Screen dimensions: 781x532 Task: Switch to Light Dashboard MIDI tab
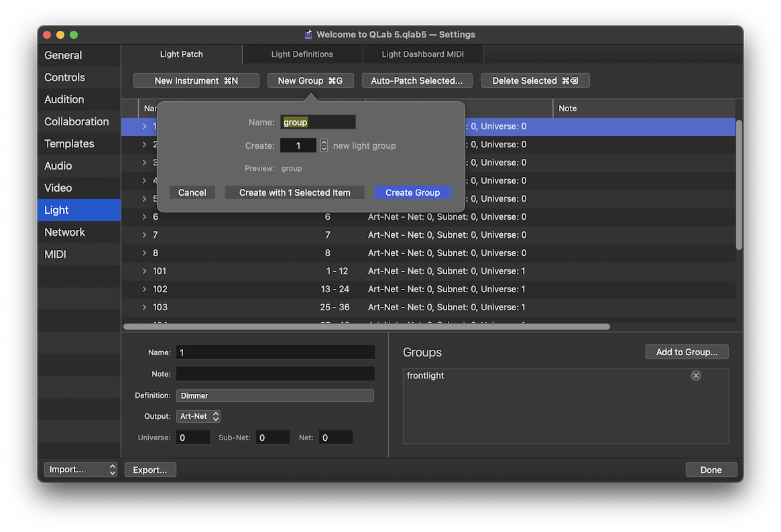point(422,54)
